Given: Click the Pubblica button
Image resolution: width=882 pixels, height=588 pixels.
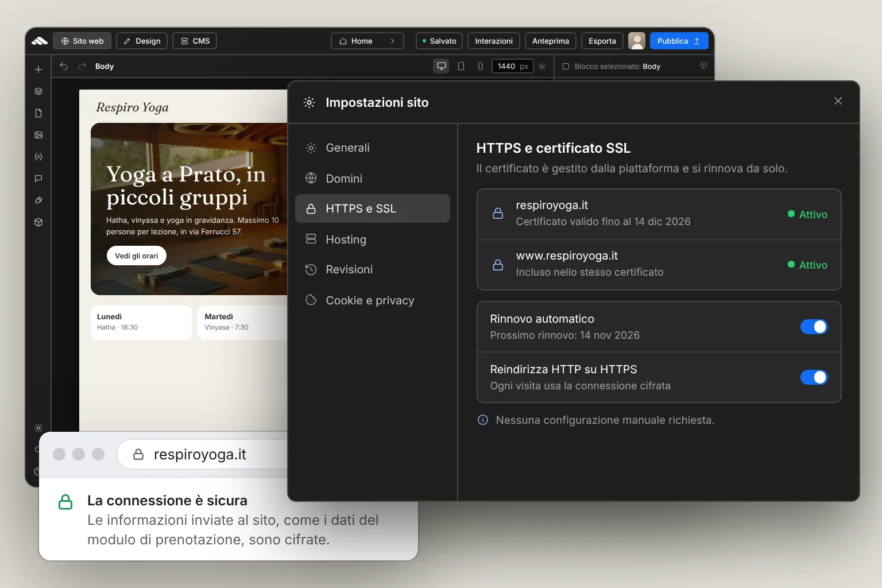Looking at the screenshot, I should pyautogui.click(x=679, y=41).
